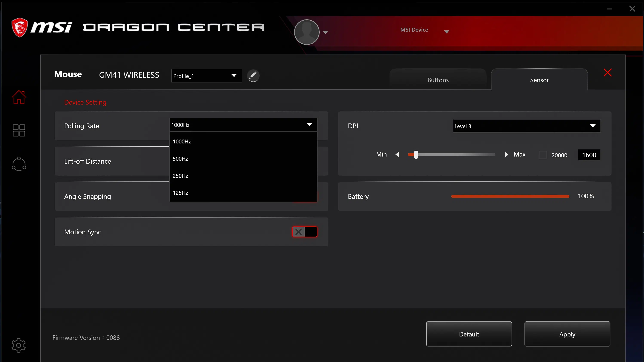Increase DPI with the right arrow
The image size is (644, 362).
[x=506, y=155]
